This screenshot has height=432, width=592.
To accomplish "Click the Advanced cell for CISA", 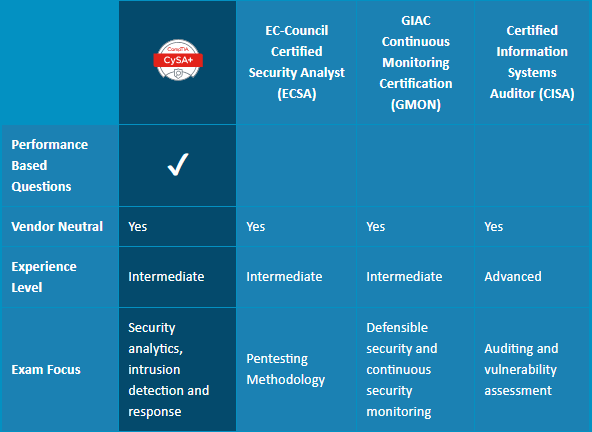I will (513, 276).
